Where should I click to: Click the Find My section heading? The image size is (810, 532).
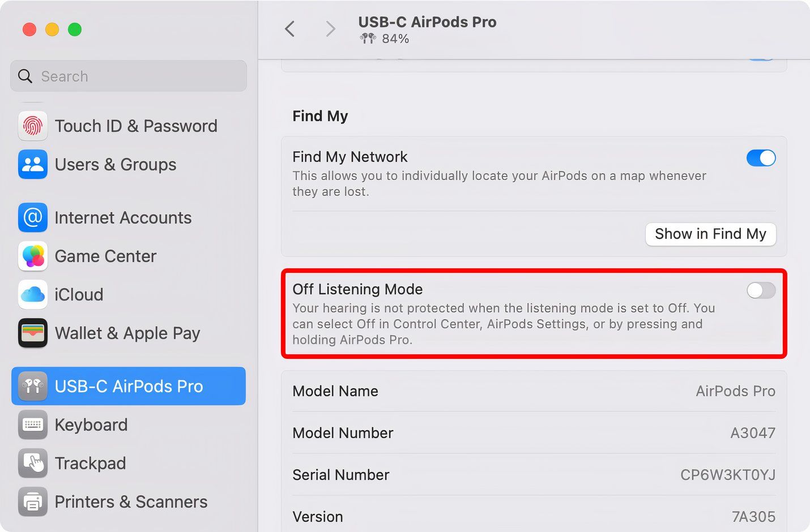(x=320, y=116)
